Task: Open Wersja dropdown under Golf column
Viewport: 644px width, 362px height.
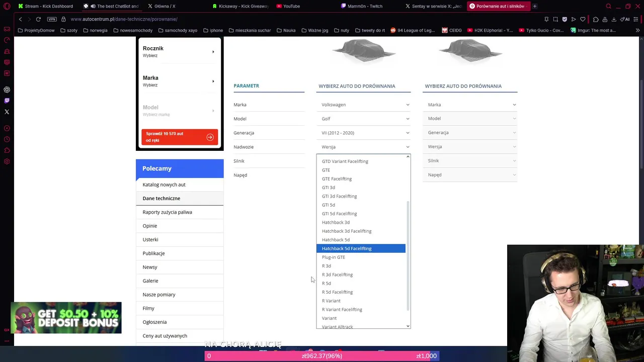Action: point(364,147)
